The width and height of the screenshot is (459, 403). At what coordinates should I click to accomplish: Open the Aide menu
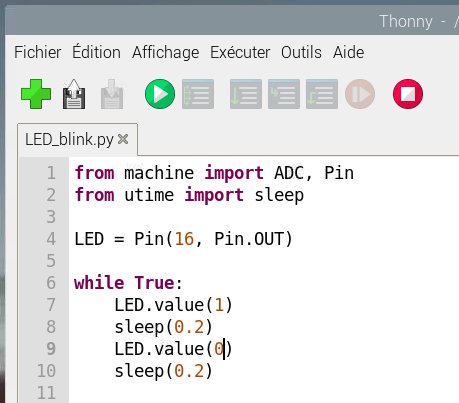pos(349,52)
